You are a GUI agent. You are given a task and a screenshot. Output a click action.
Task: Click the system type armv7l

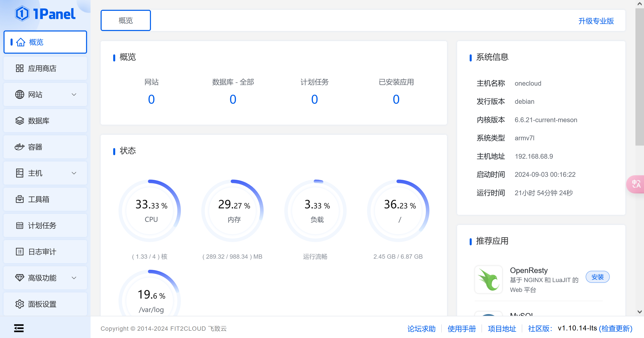[x=525, y=138]
